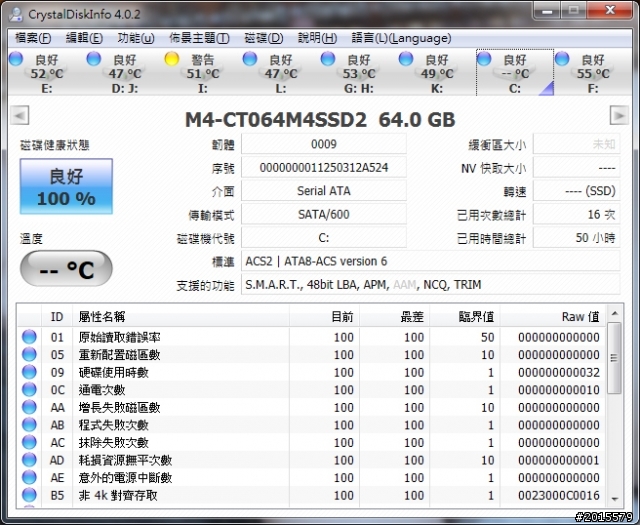
Task: Select disk C: with no temperature
Action: (x=515, y=73)
